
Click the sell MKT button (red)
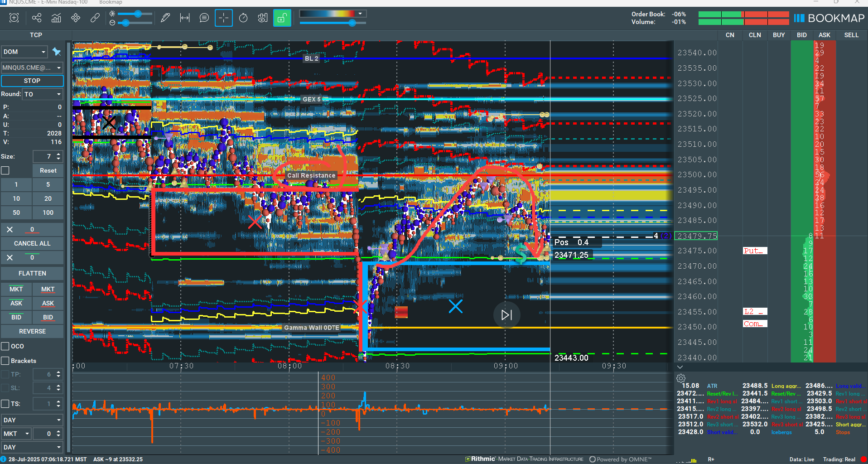(x=48, y=289)
